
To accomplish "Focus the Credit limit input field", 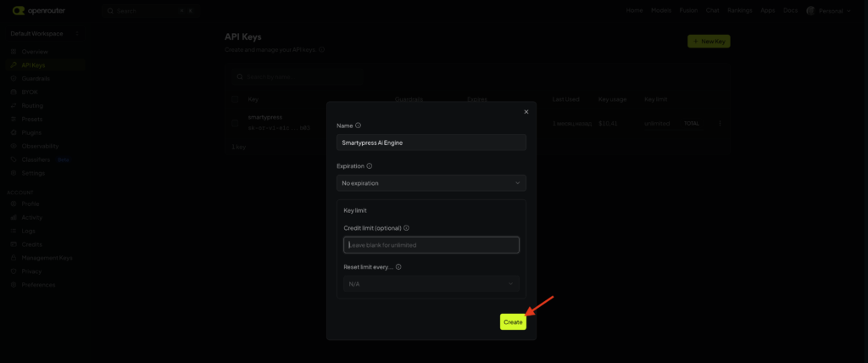I will coord(431,245).
